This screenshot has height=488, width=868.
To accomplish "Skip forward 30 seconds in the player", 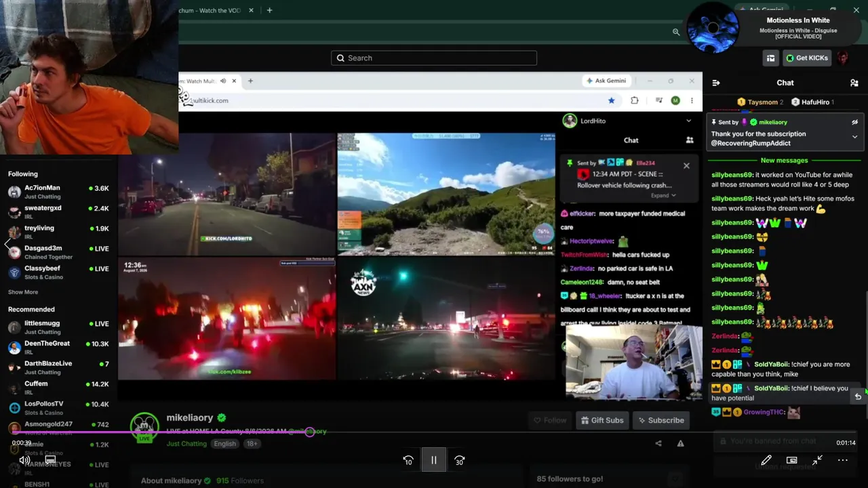I will (x=459, y=460).
